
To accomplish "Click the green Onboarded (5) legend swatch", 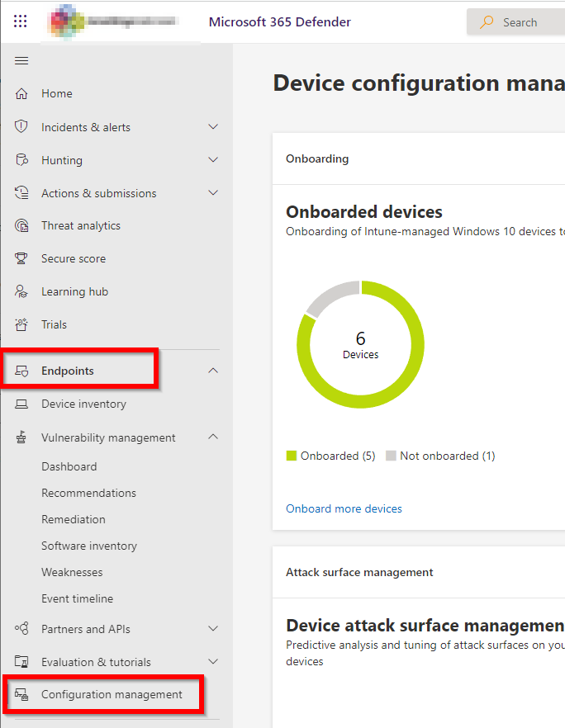I will 292,456.
